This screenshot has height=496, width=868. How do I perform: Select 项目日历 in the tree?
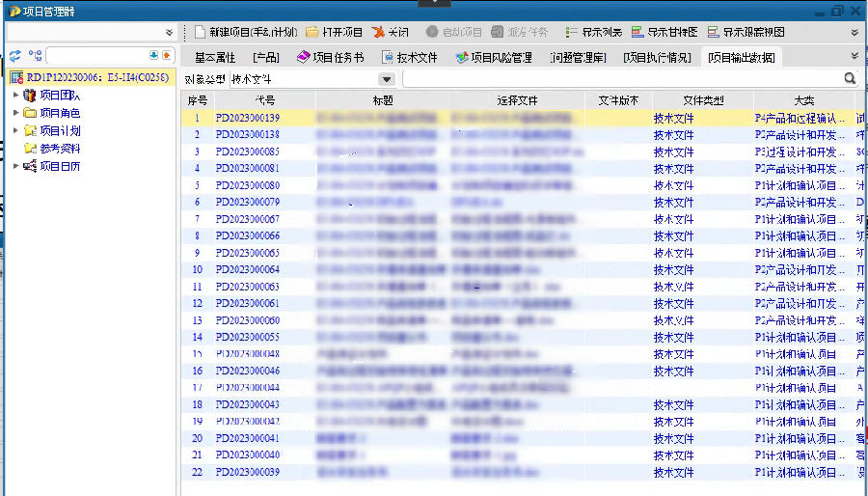[60, 166]
